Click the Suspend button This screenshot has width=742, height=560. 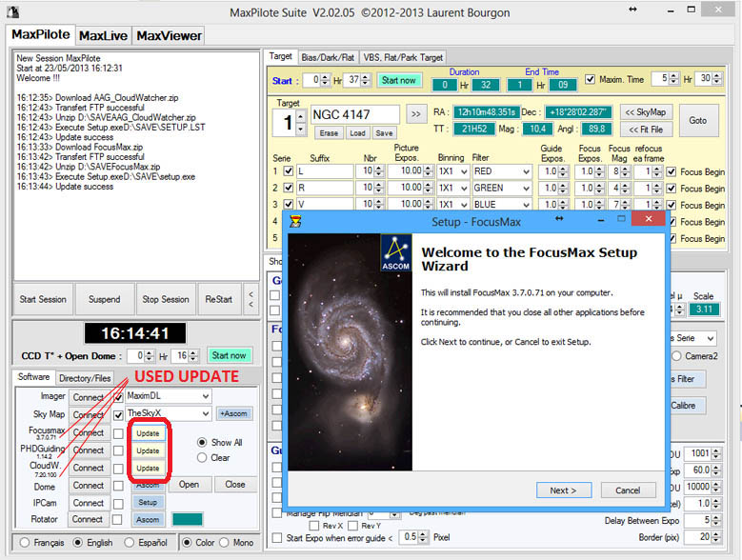pyautogui.click(x=105, y=299)
